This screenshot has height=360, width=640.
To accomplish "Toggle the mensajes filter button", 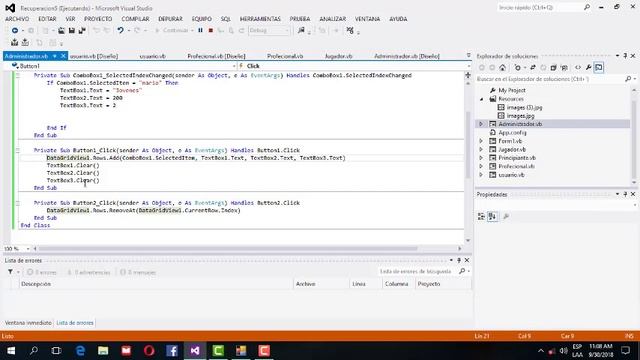I will [x=138, y=272].
